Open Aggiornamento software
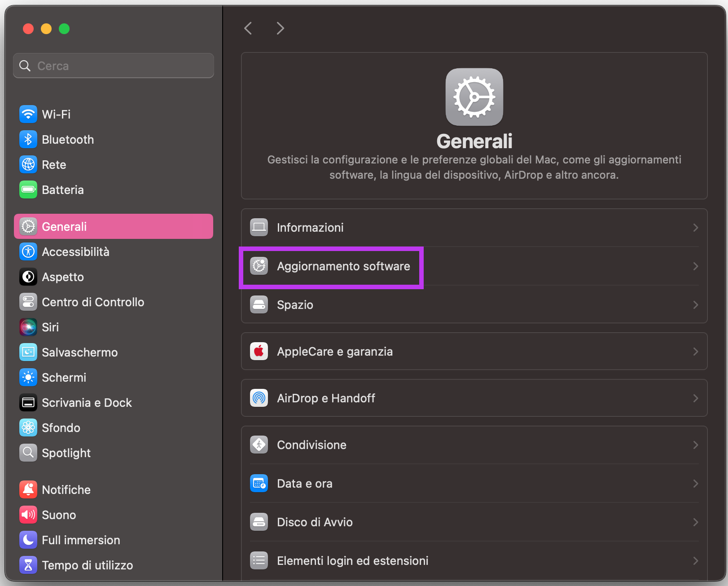 tap(343, 266)
